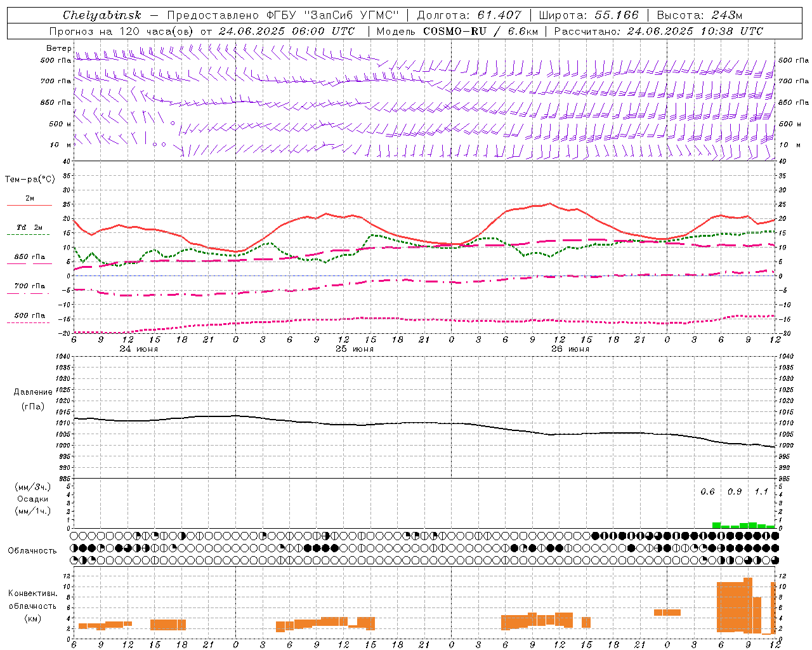Click the '0.9' precipitation total value
This screenshot has width=812, height=650.
[x=734, y=492]
